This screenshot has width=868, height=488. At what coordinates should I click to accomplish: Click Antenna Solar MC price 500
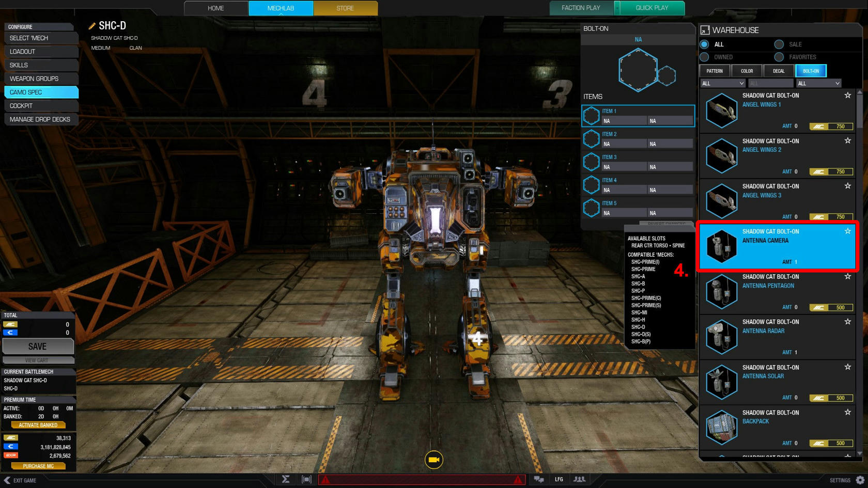(831, 398)
